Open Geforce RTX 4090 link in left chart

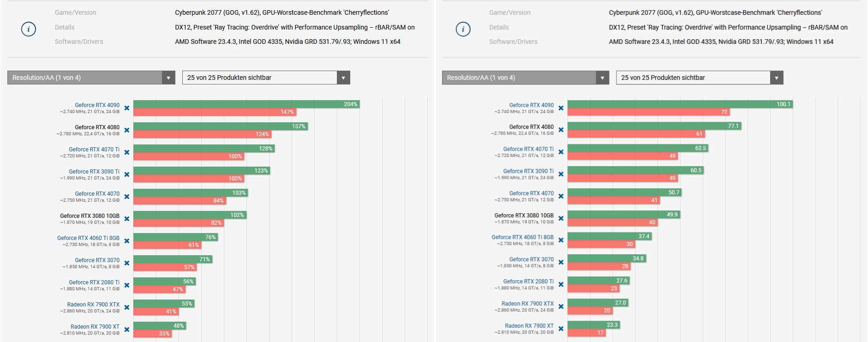point(97,105)
